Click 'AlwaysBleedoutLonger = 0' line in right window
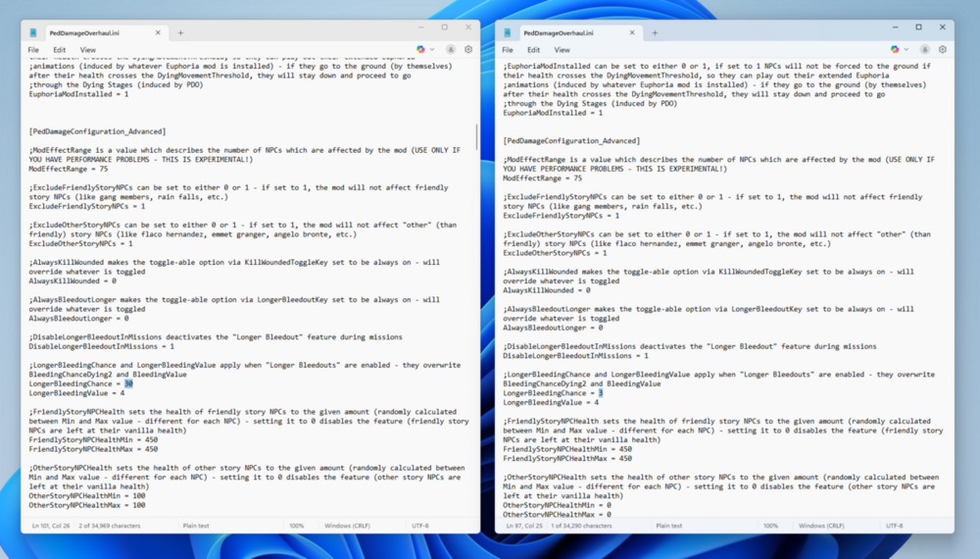The width and height of the screenshot is (980, 559). click(x=553, y=328)
